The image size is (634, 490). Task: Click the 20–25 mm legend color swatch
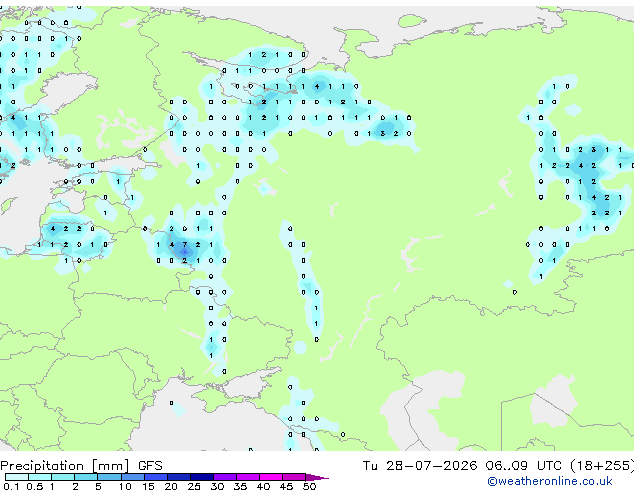[179, 477]
